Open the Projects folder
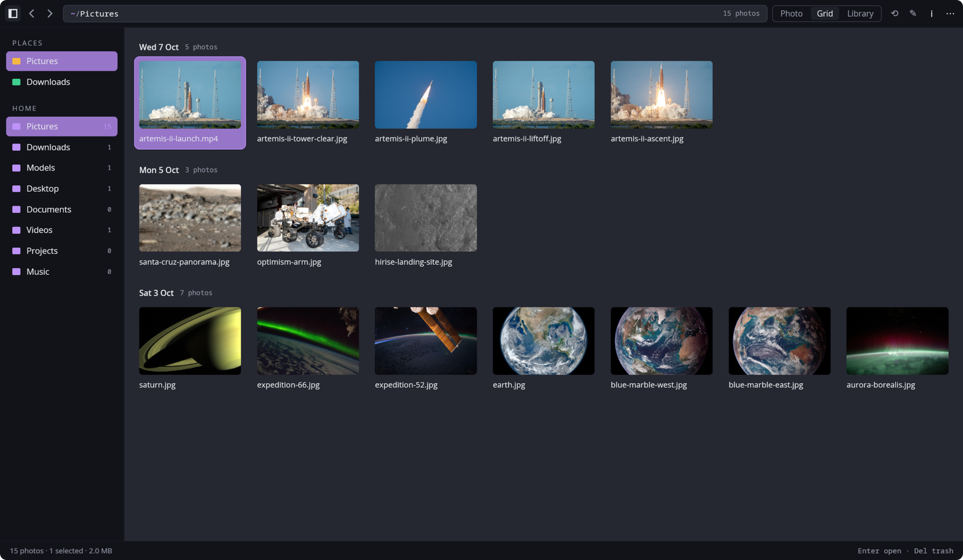 (61, 251)
